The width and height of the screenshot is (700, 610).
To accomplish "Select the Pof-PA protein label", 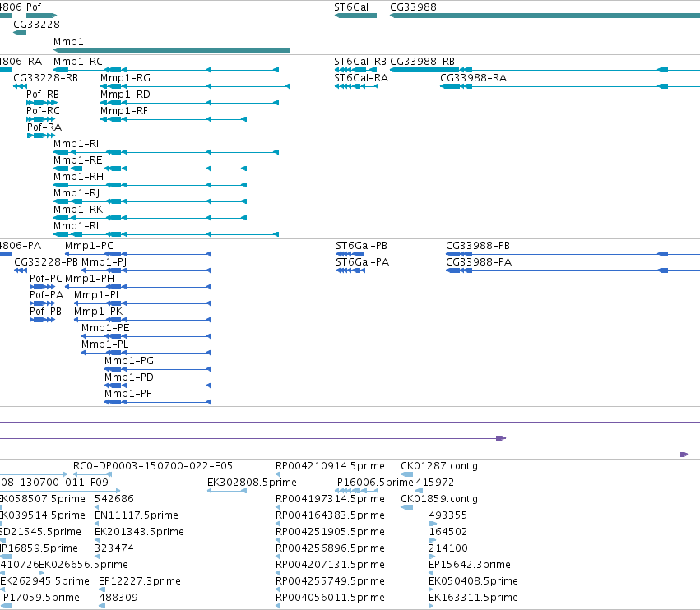I will click(x=46, y=295).
